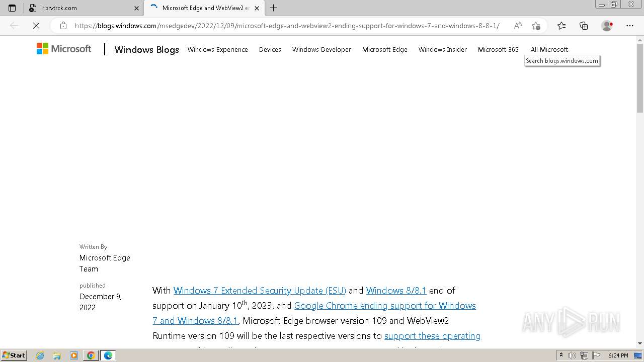Open the volume control tray icon

[572, 355]
